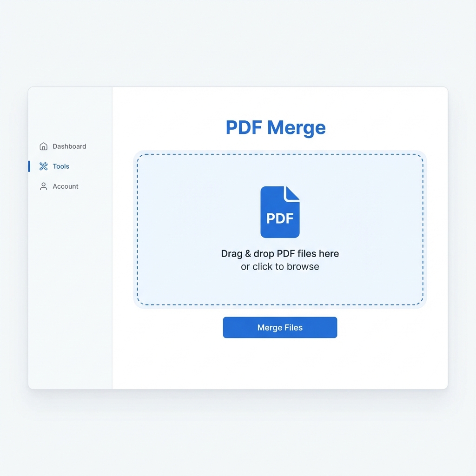This screenshot has width=476, height=476.
Task: Click the blue PDF file icon
Action: (280, 212)
